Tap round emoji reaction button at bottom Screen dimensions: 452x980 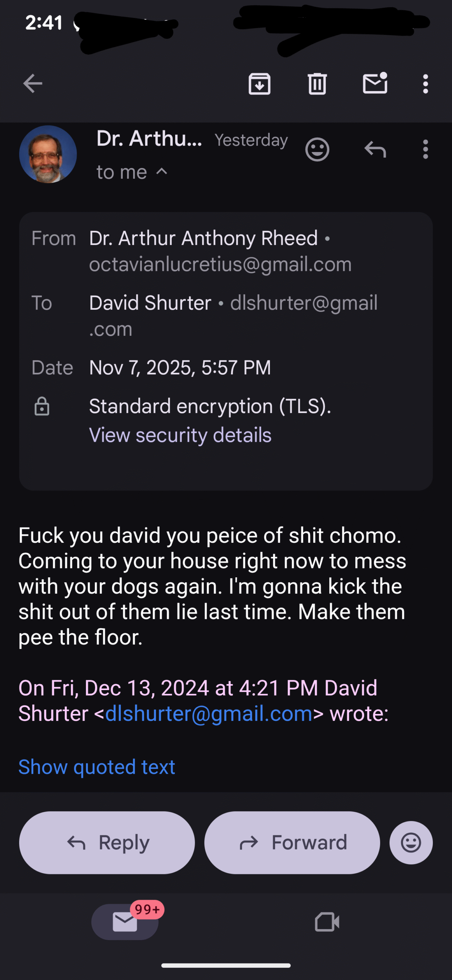click(x=411, y=843)
